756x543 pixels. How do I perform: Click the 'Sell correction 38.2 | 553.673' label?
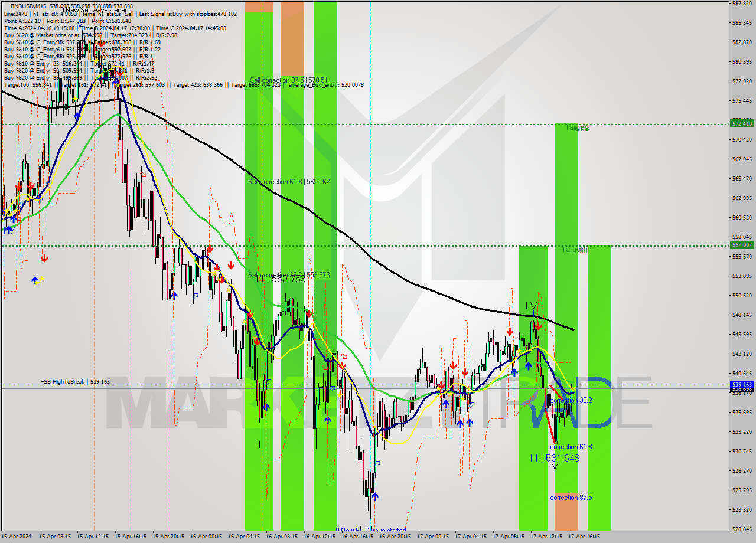(289, 275)
